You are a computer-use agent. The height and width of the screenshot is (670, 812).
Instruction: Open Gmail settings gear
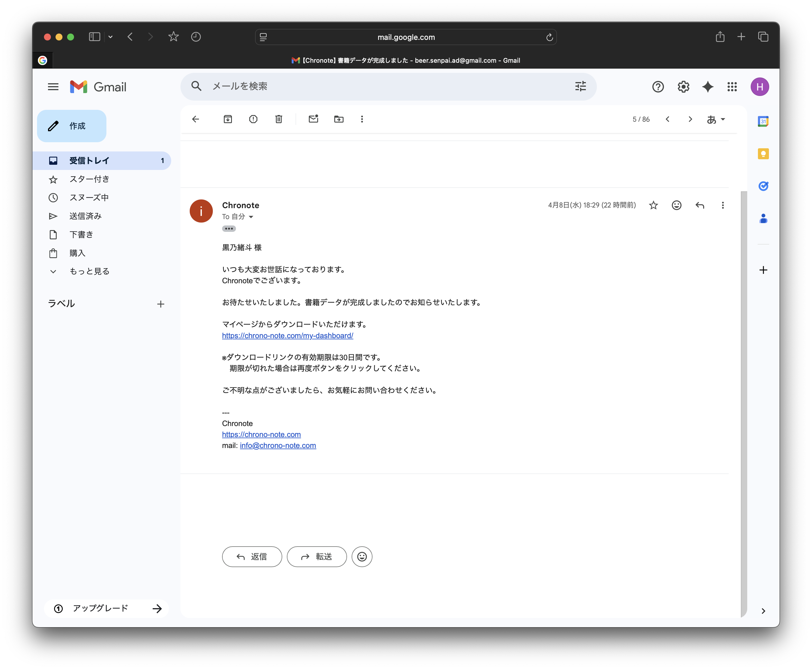tap(683, 87)
